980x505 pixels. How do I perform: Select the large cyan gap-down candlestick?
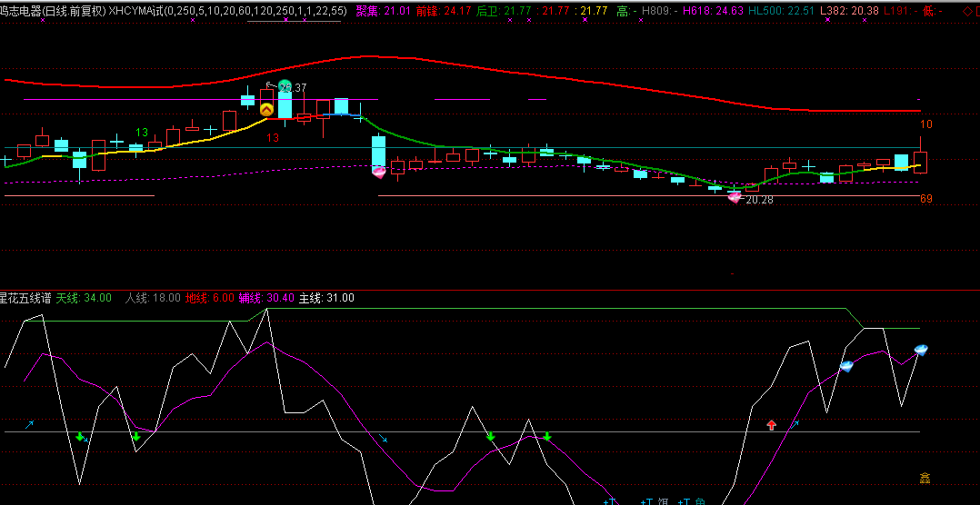(x=379, y=152)
